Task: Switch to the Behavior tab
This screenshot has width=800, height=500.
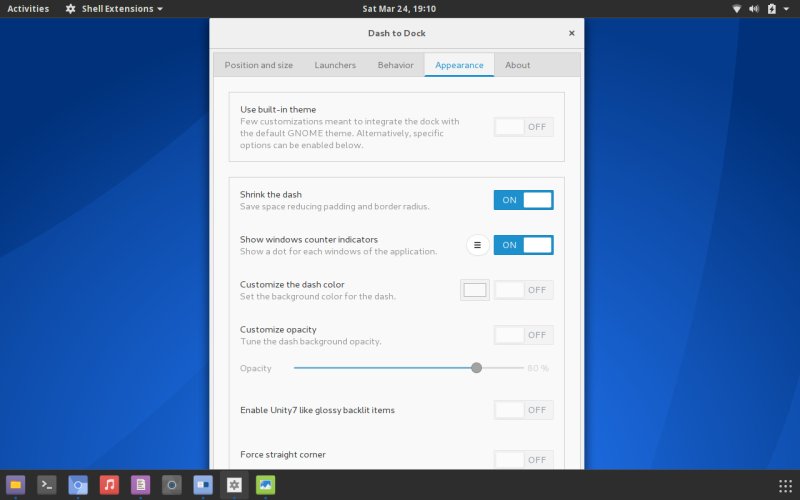Action: pos(395,65)
